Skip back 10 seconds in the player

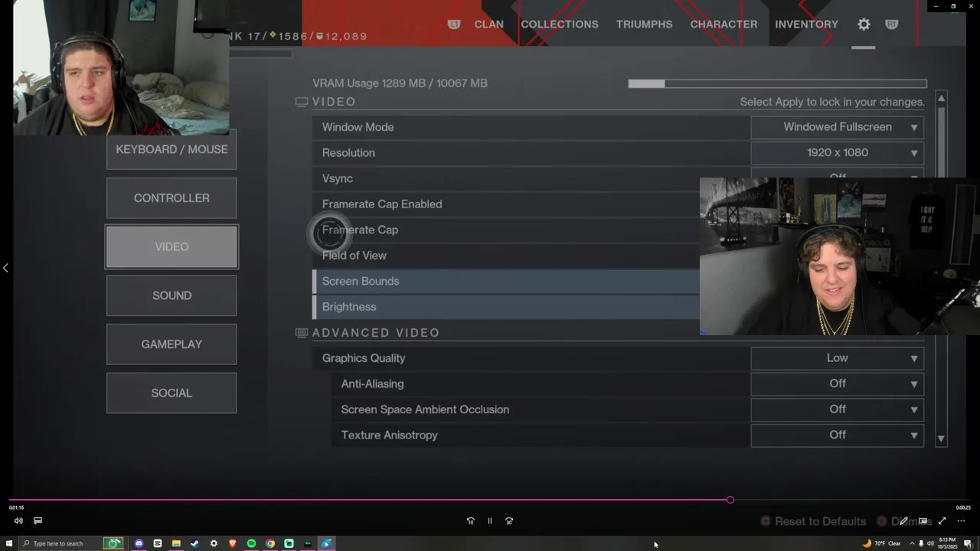[471, 521]
